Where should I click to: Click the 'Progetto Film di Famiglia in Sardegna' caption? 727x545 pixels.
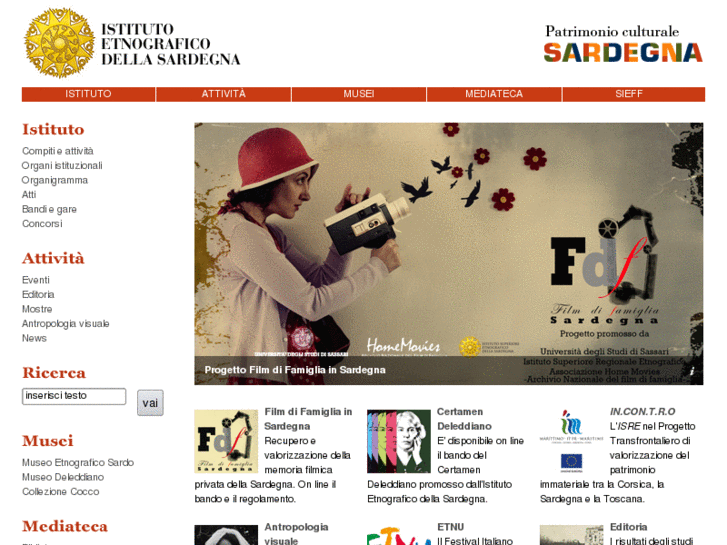click(x=295, y=370)
